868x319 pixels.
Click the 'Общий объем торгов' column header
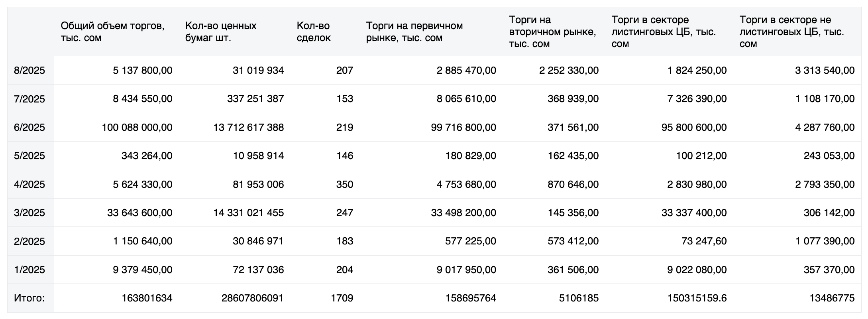[112, 32]
